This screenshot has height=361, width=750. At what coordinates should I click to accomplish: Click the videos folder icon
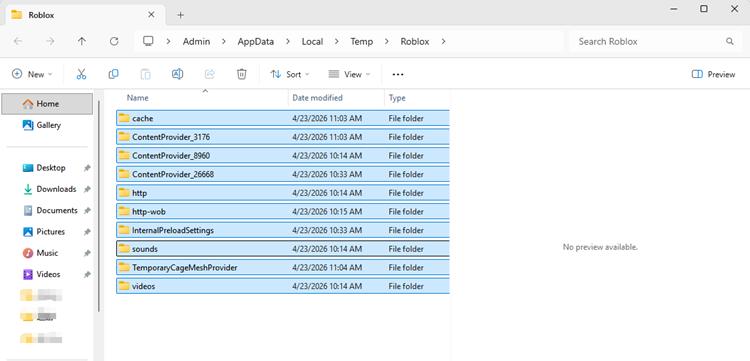pos(124,286)
